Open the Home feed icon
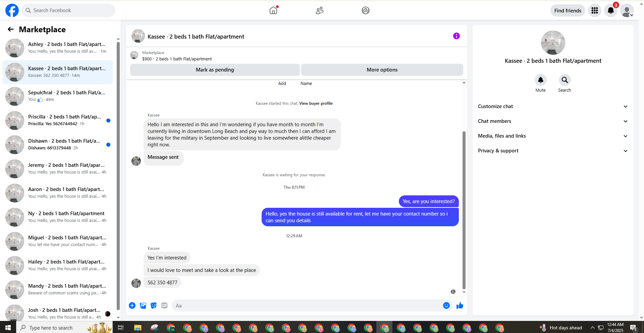 tap(273, 10)
